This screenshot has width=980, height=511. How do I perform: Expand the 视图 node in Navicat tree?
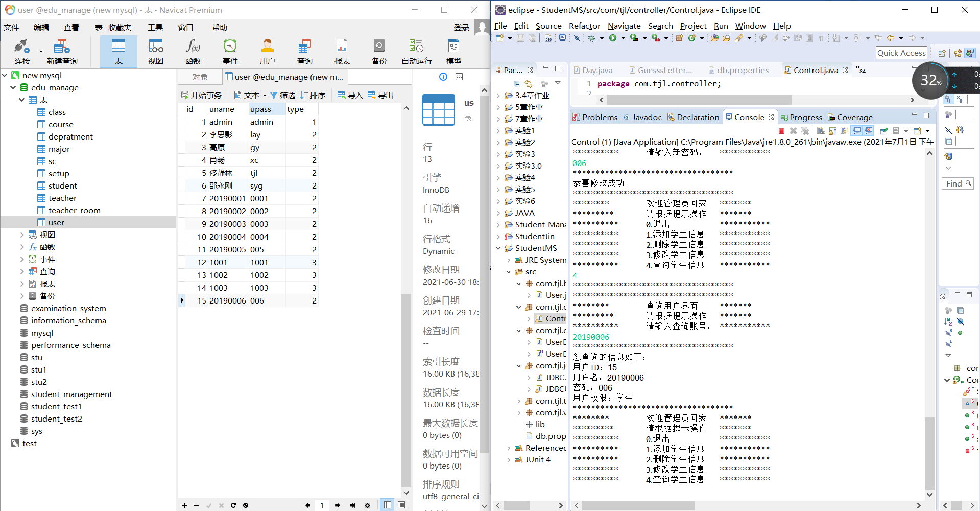(21, 235)
